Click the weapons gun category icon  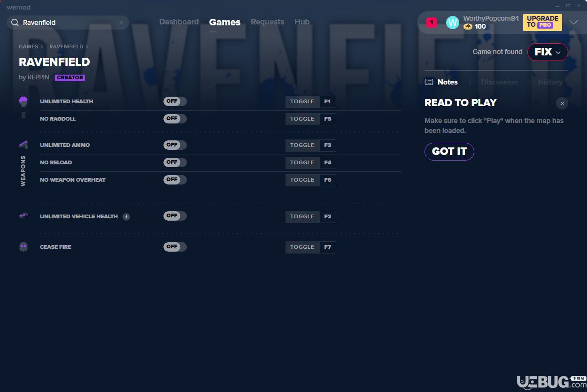coord(23,145)
